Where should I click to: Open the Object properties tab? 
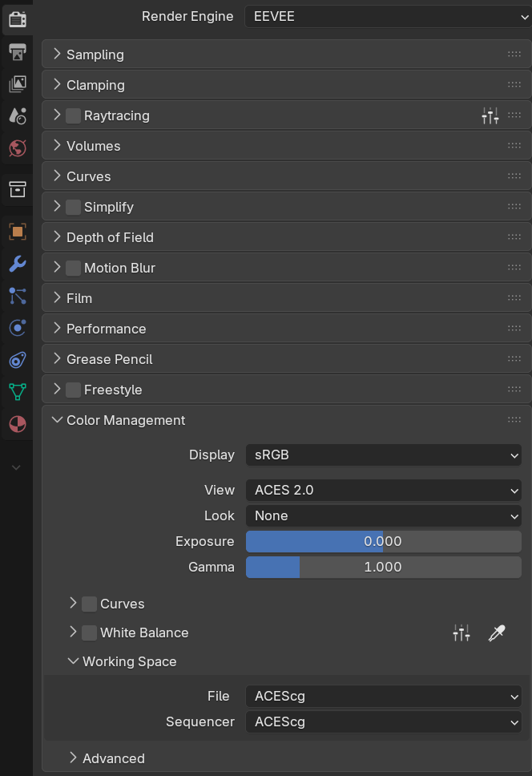click(x=17, y=232)
